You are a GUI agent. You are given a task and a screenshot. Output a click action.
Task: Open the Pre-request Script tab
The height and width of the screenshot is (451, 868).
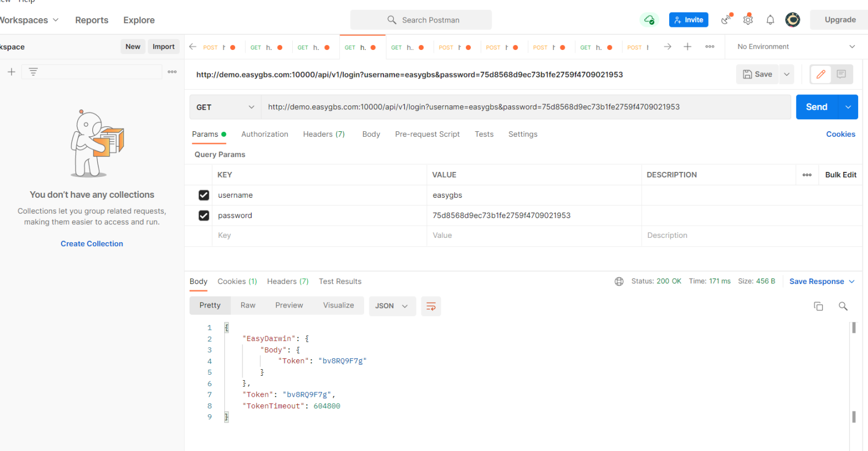427,134
